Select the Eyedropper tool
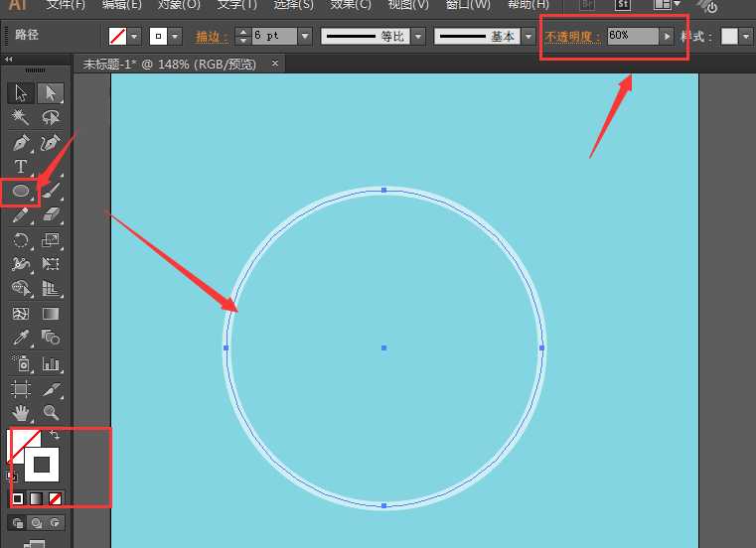756x548 pixels. pyautogui.click(x=21, y=338)
